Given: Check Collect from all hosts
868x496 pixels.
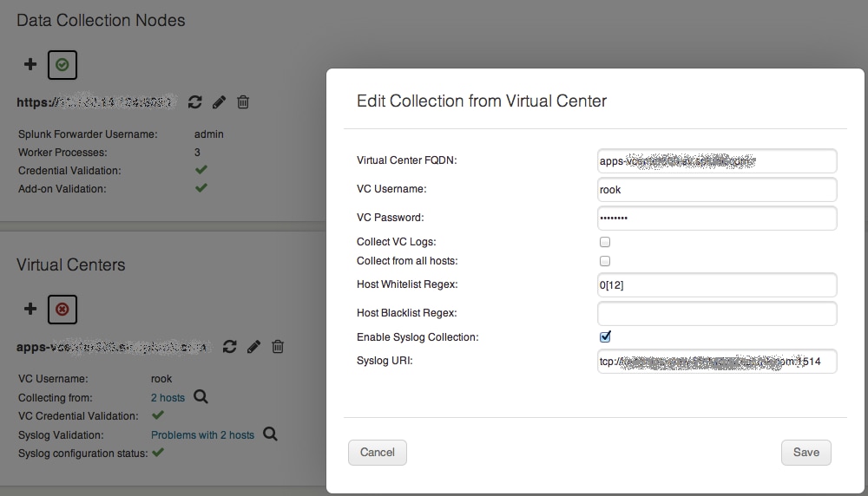Looking at the screenshot, I should coord(605,261).
